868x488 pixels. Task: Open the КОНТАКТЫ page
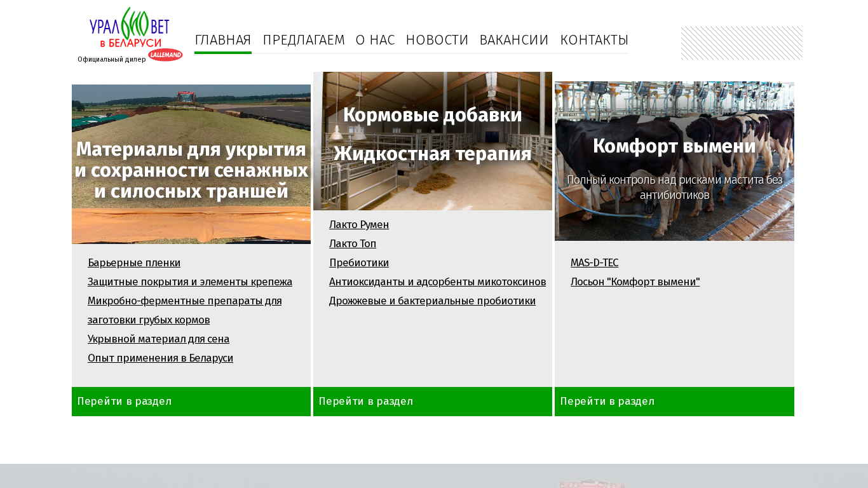(x=594, y=40)
